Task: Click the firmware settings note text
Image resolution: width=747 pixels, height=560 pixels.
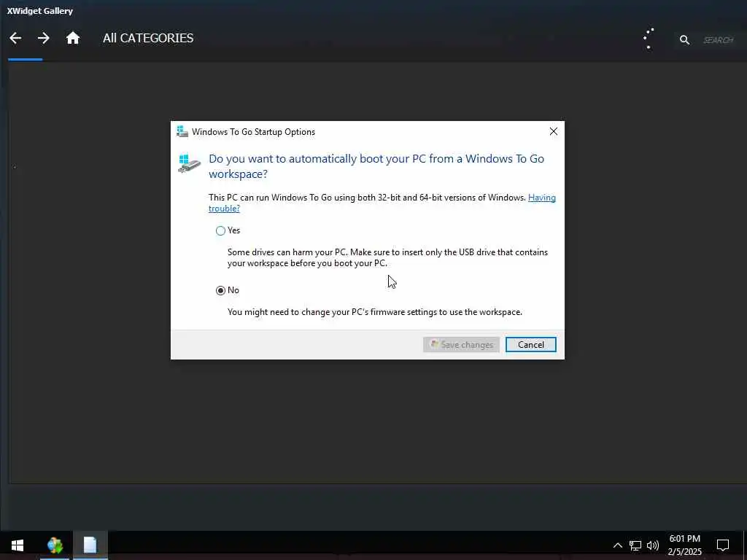Action: tap(375, 312)
